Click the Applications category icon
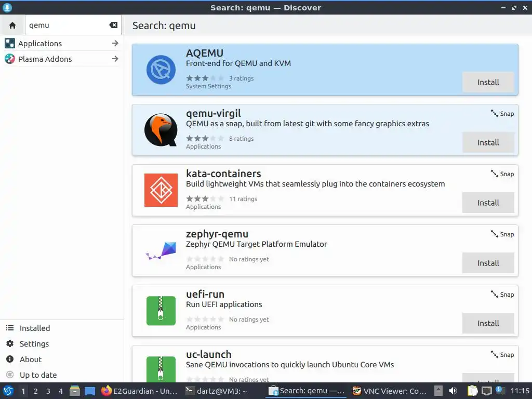This screenshot has width=532, height=399. tap(10, 44)
